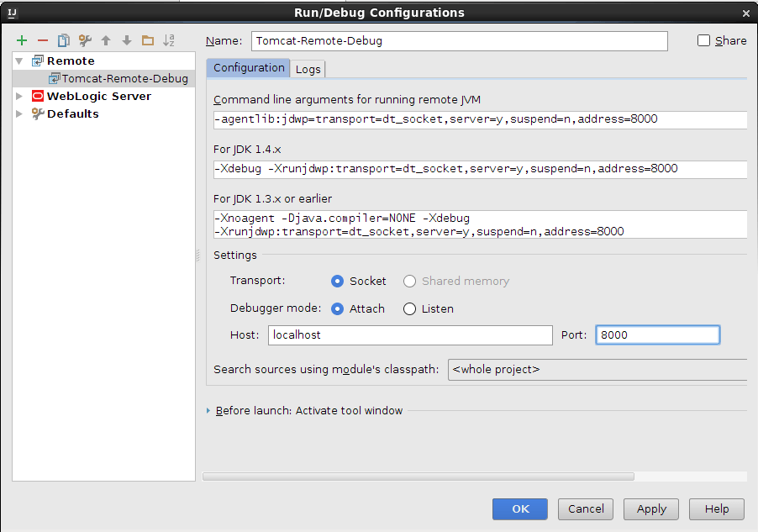Viewport: 758px width, 532px height.
Task: Click the Sort Configurations alphabetically icon
Action: click(169, 40)
